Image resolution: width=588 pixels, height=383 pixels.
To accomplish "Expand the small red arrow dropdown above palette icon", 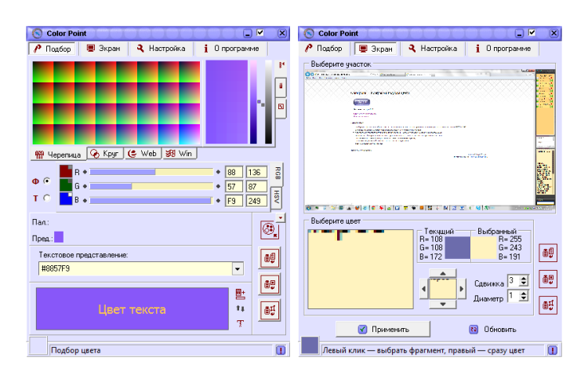I will tap(281, 217).
